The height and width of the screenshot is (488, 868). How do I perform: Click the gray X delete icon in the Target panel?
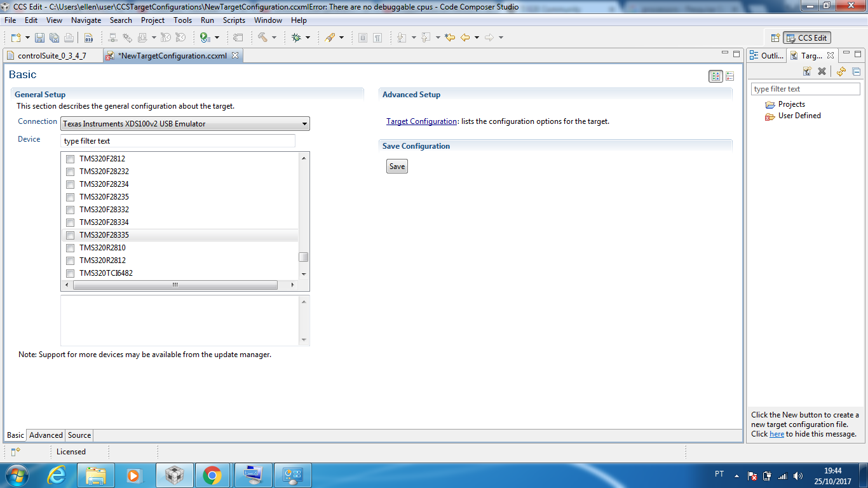822,72
